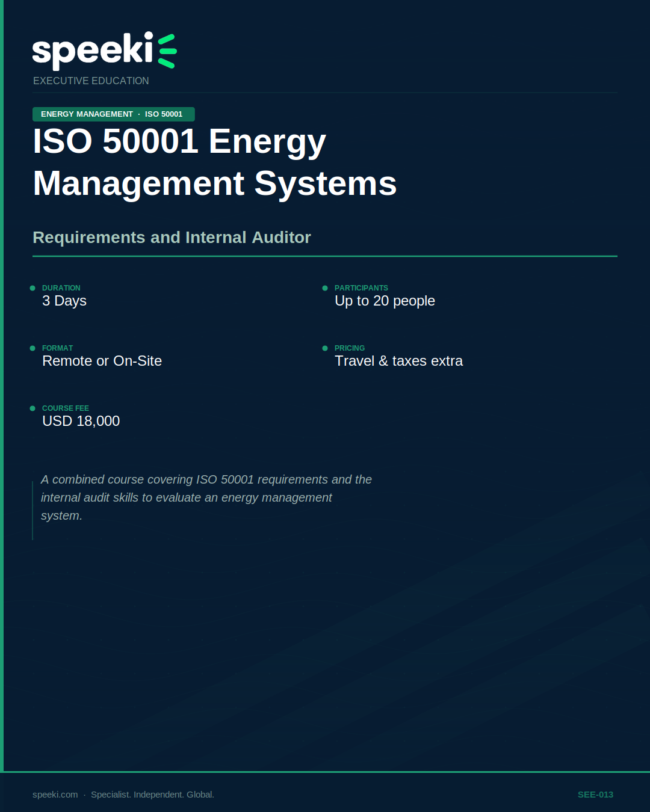Click the bullet icon next to FORMAT
The image size is (650, 812).
(32, 348)
